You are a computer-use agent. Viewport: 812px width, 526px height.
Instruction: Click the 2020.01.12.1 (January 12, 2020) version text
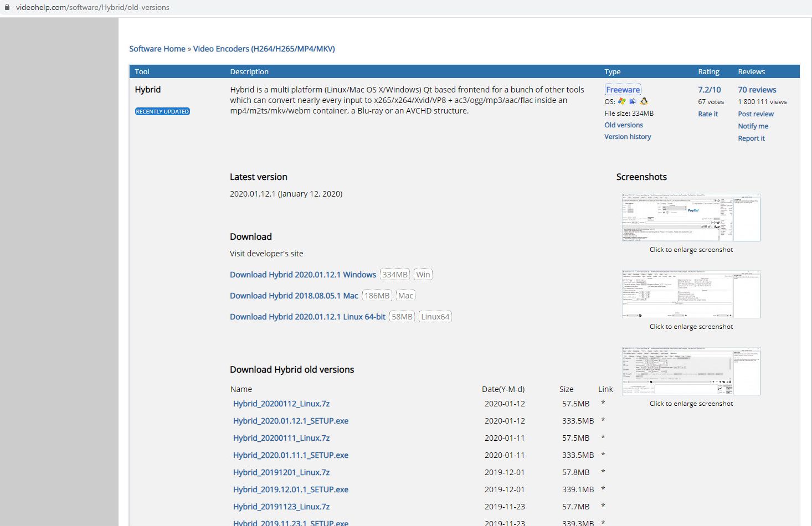286,194
